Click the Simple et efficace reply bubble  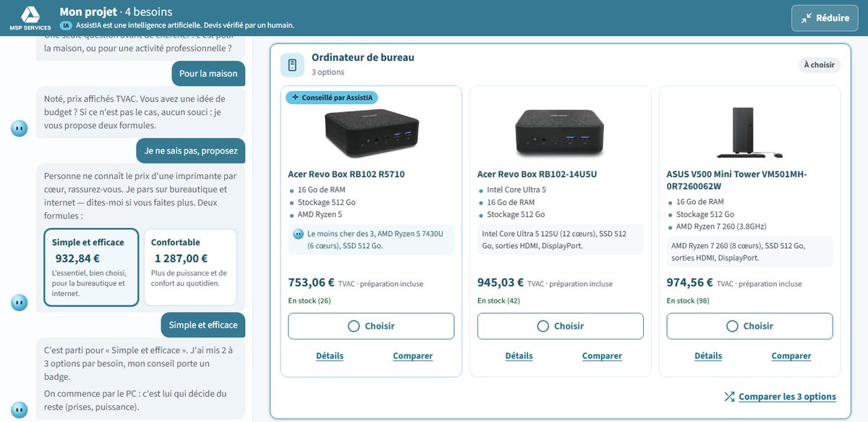point(203,325)
